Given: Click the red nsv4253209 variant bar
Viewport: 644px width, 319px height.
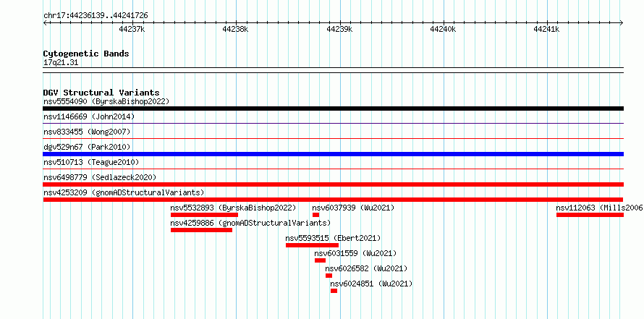Looking at the screenshot, I should [333, 200].
